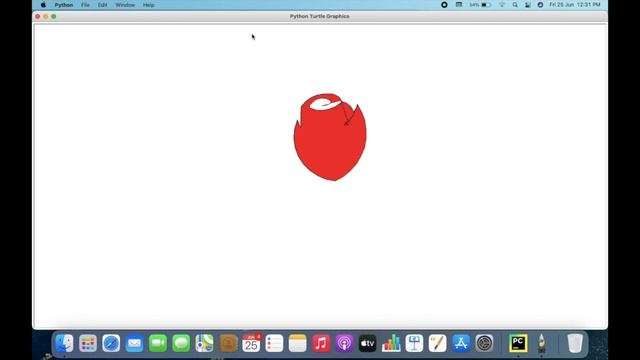Open the Python application menu
Screen dimensions: 640x360
tap(64, 5)
